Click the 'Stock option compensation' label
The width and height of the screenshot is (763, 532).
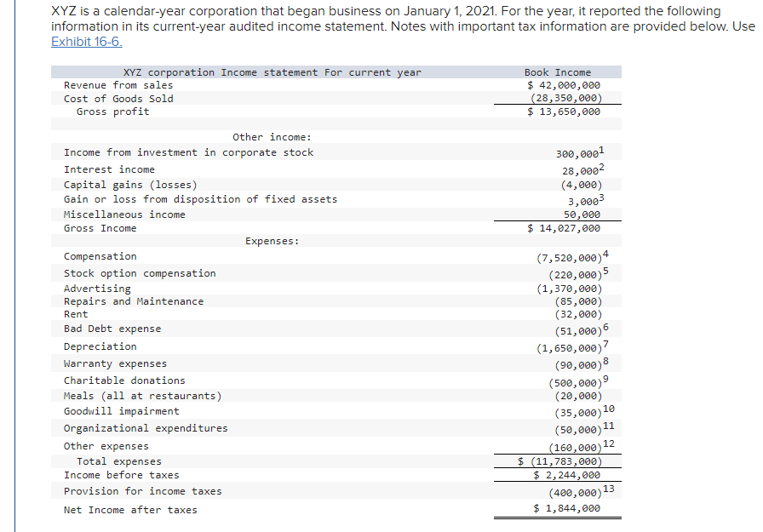point(140,273)
